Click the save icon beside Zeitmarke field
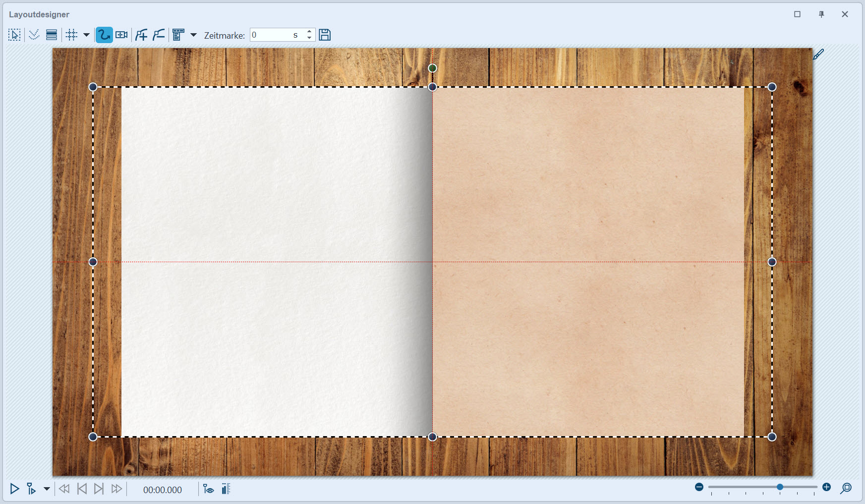Image resolution: width=865 pixels, height=504 pixels. (x=325, y=35)
